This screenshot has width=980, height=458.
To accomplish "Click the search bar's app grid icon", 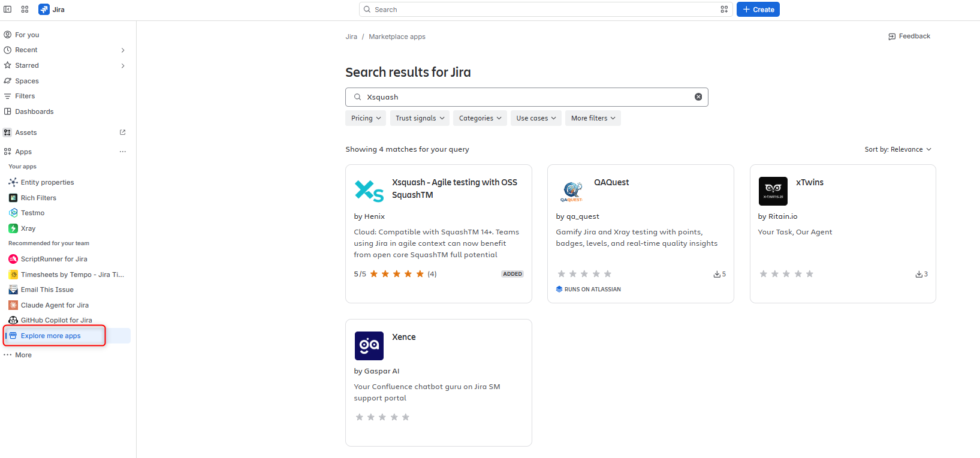I will click(x=724, y=10).
